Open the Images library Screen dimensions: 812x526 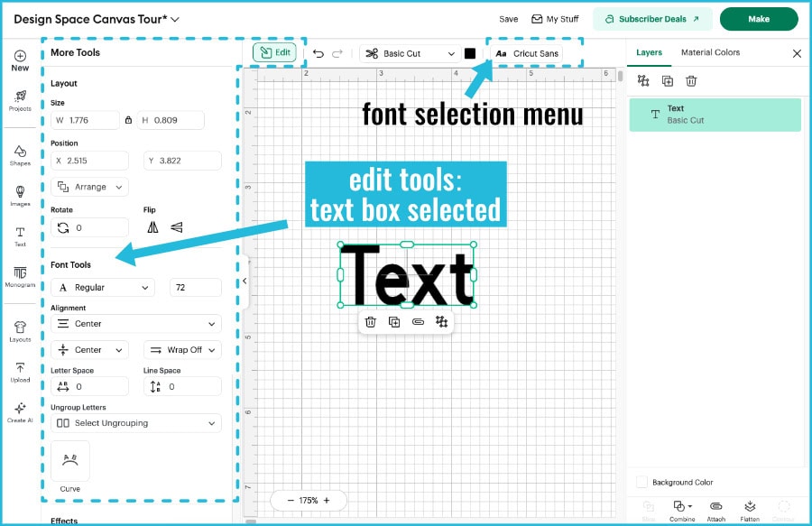coord(20,196)
